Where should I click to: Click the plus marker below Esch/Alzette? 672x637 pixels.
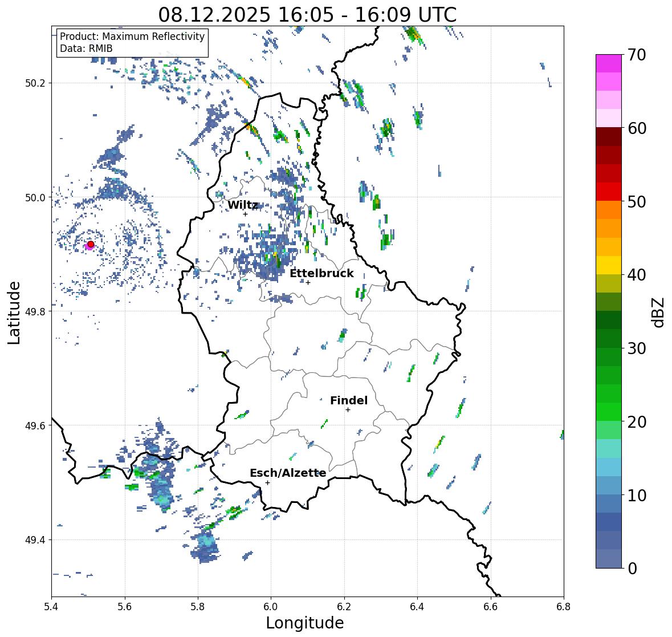tap(267, 482)
